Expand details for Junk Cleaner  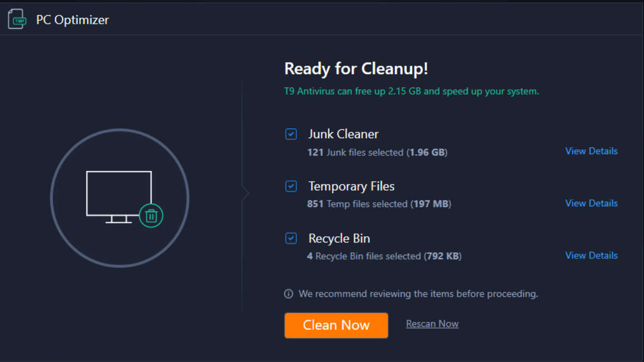(x=591, y=150)
